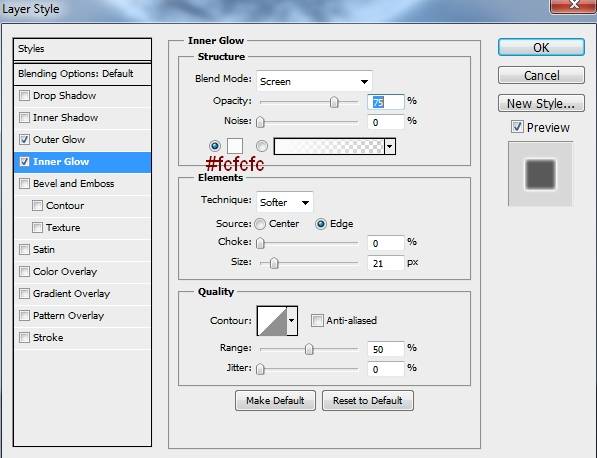Click the Size value input field
This screenshot has height=458, width=597.
click(x=385, y=263)
